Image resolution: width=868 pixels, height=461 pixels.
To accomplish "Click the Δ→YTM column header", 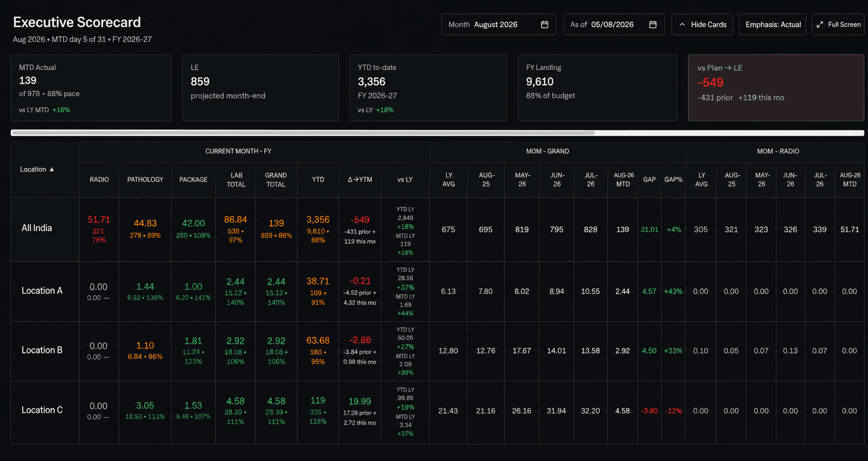I will (360, 180).
